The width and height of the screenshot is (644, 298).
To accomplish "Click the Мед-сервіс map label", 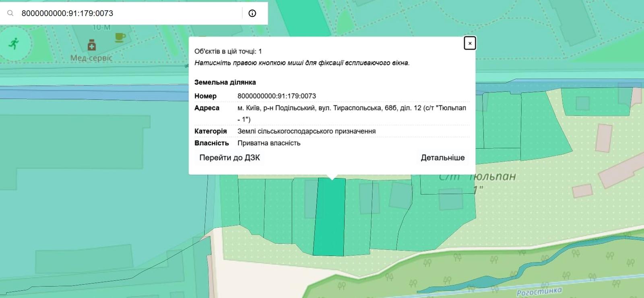I will pyautogui.click(x=91, y=58).
